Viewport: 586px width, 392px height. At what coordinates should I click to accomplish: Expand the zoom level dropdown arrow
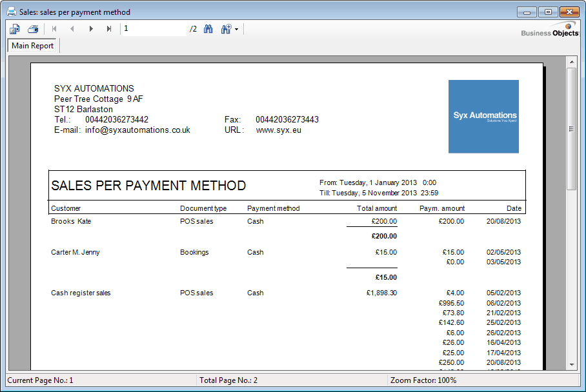(237, 30)
